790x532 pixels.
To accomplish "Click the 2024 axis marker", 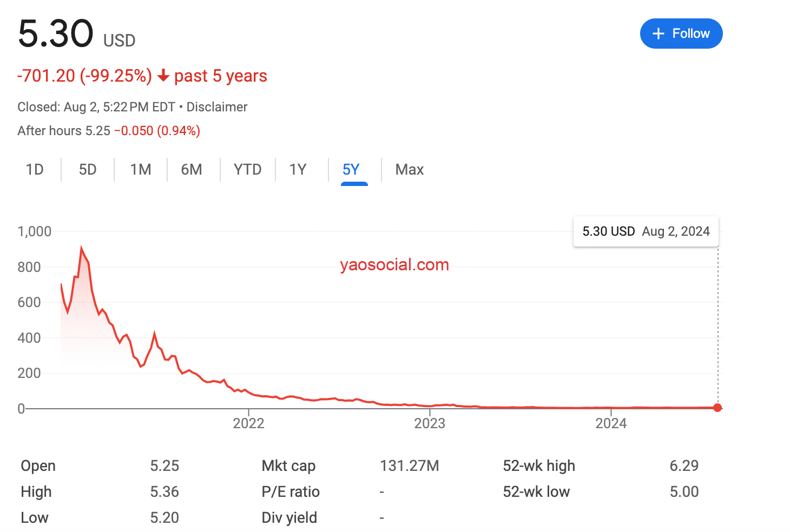I will pos(611,423).
